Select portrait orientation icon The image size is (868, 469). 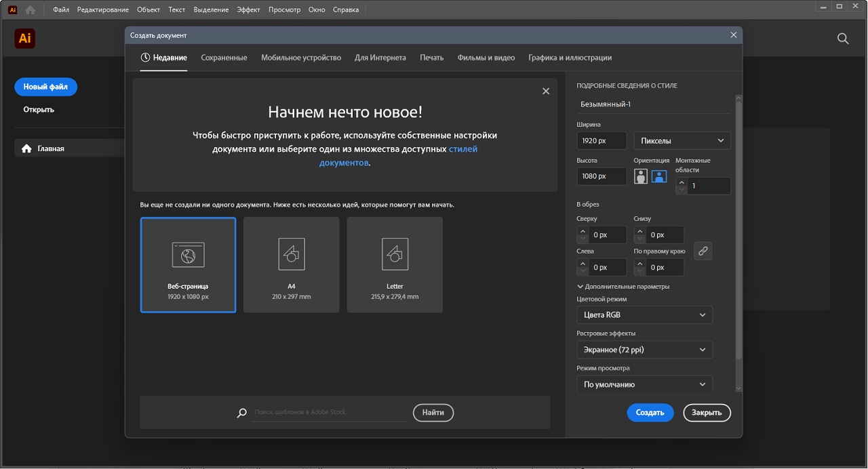[640, 176]
